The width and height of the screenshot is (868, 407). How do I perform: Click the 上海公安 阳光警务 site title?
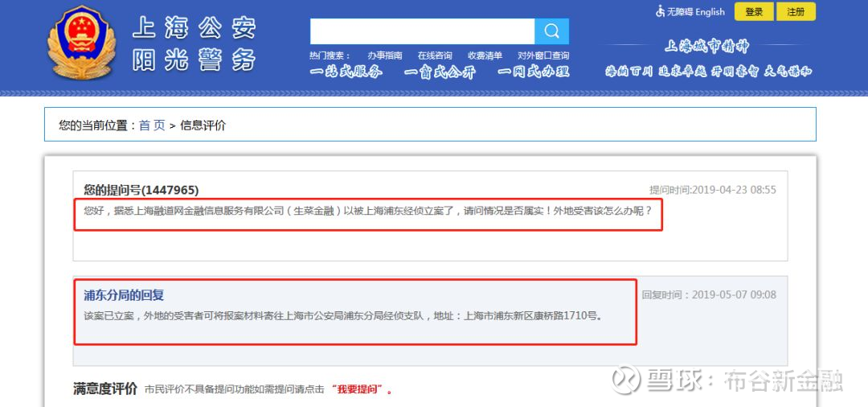(x=194, y=43)
